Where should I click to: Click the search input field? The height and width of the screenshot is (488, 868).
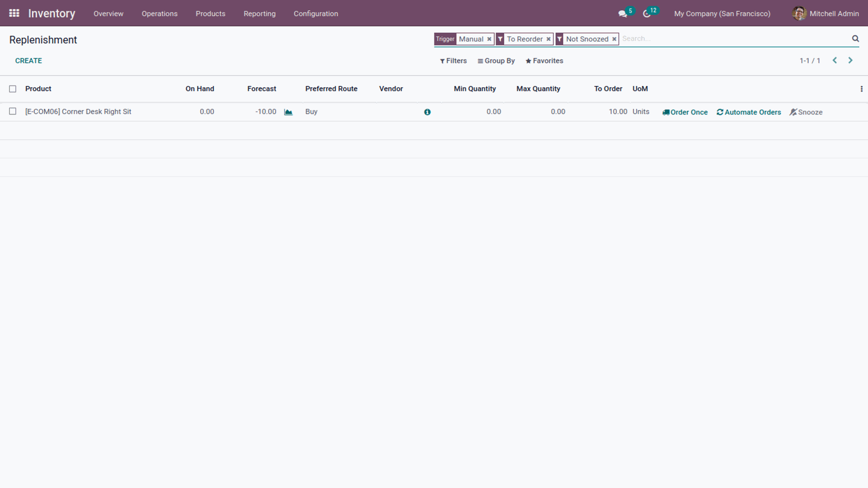tap(735, 39)
